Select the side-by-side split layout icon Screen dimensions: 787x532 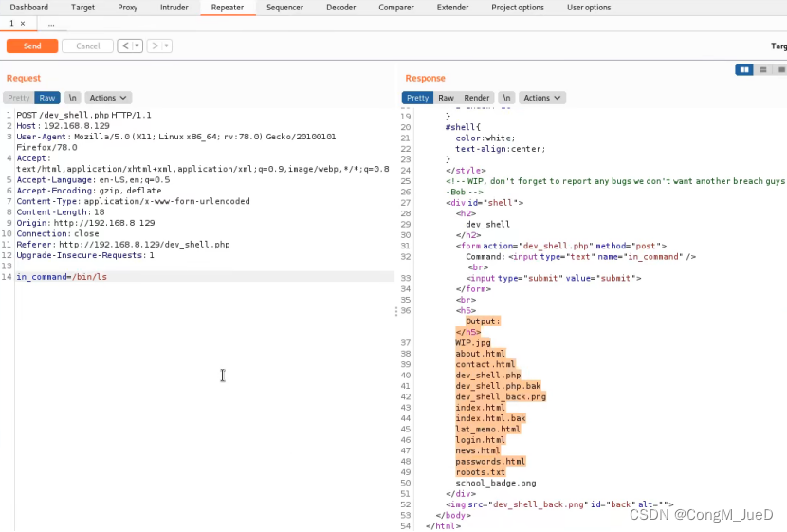click(x=744, y=70)
